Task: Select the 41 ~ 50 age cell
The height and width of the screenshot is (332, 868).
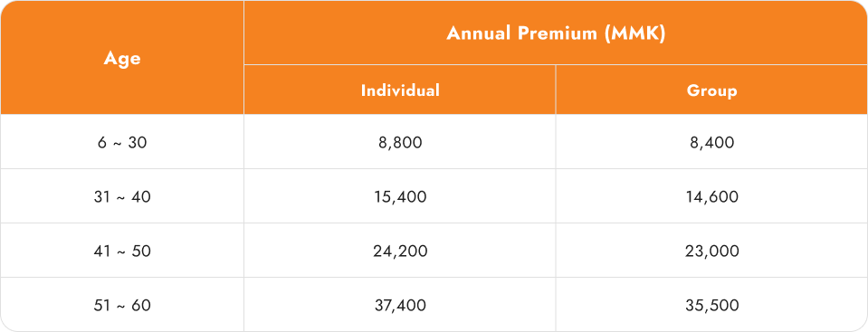Action: (122, 251)
